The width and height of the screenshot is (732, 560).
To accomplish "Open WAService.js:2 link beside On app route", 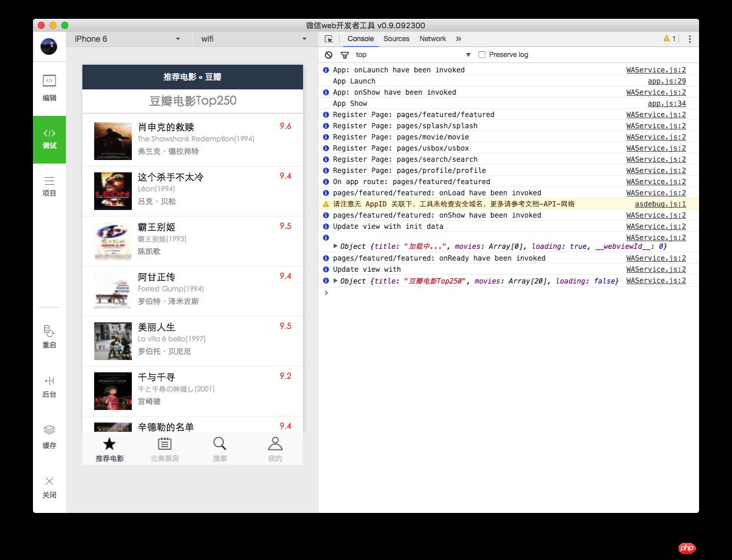I will click(656, 182).
